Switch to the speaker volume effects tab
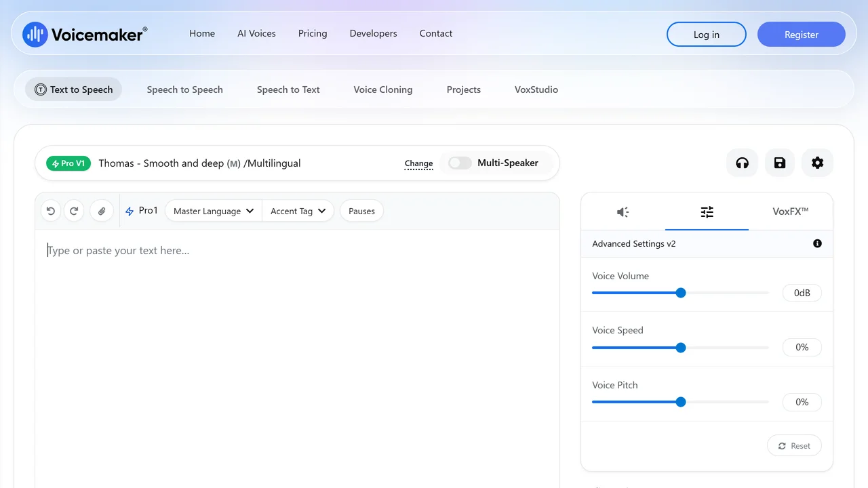 click(623, 212)
